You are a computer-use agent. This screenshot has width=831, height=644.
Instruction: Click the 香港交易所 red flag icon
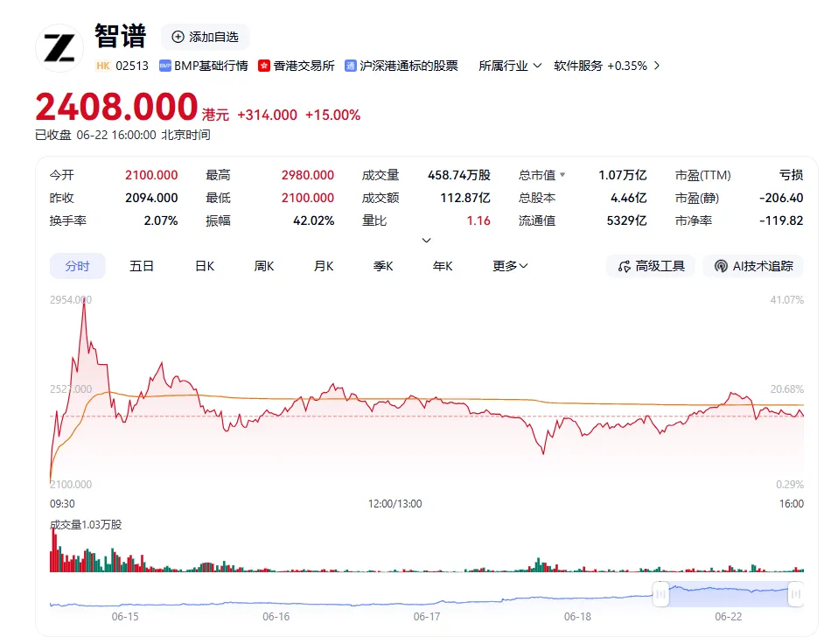(x=264, y=66)
